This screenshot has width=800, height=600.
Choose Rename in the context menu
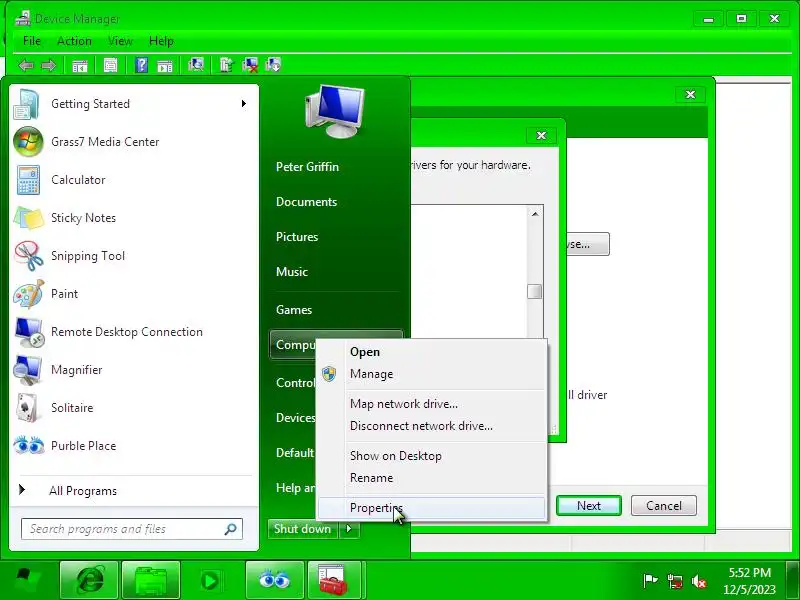[x=431, y=478]
